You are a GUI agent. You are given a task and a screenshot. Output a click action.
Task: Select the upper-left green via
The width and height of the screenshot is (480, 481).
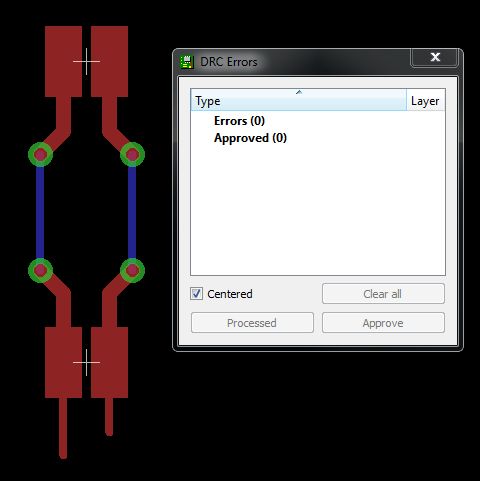40,154
